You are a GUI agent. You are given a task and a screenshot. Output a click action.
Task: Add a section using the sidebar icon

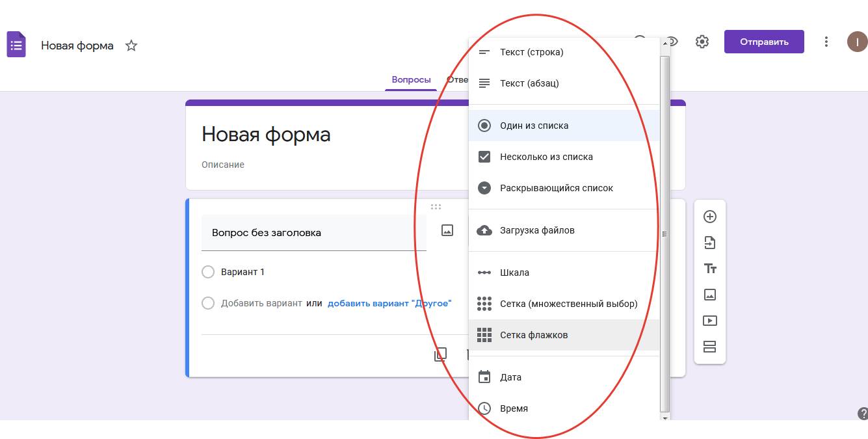[x=710, y=347]
